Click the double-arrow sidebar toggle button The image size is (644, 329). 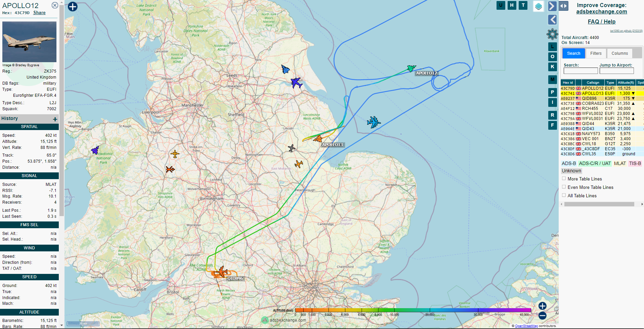563,6
